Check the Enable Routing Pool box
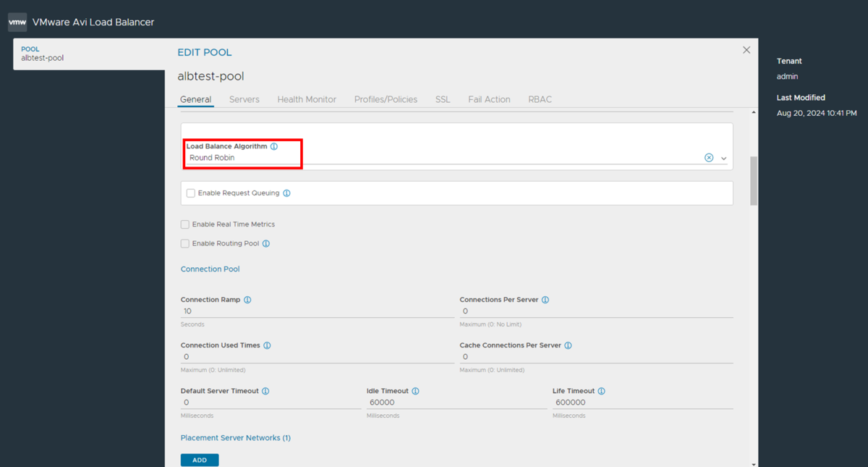The height and width of the screenshot is (467, 868). pos(185,244)
